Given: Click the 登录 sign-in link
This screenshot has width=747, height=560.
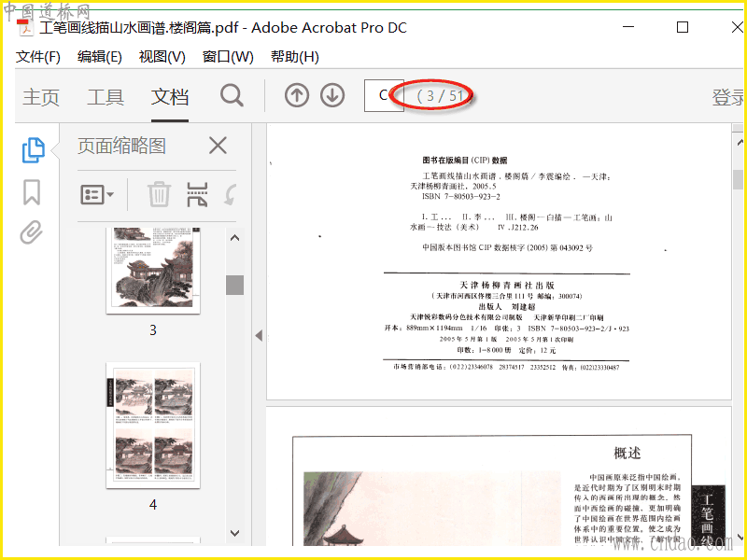Looking at the screenshot, I should coord(727,97).
